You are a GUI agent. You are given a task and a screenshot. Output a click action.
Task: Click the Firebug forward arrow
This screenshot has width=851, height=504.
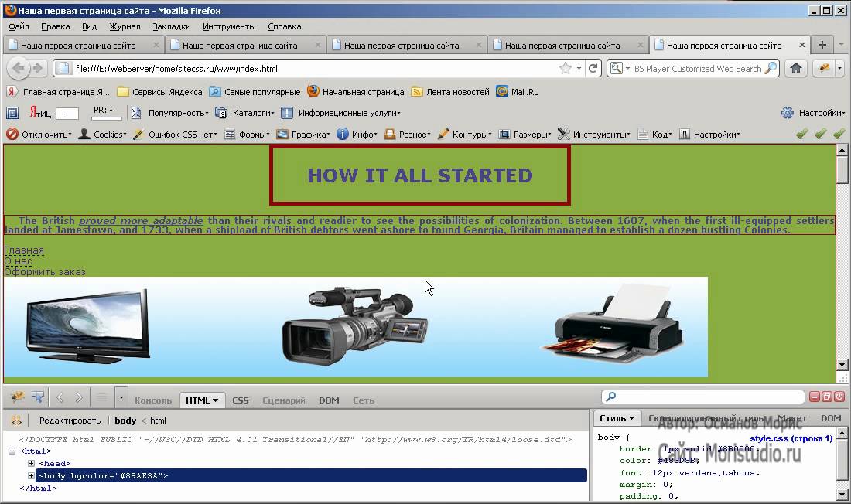click(79, 397)
